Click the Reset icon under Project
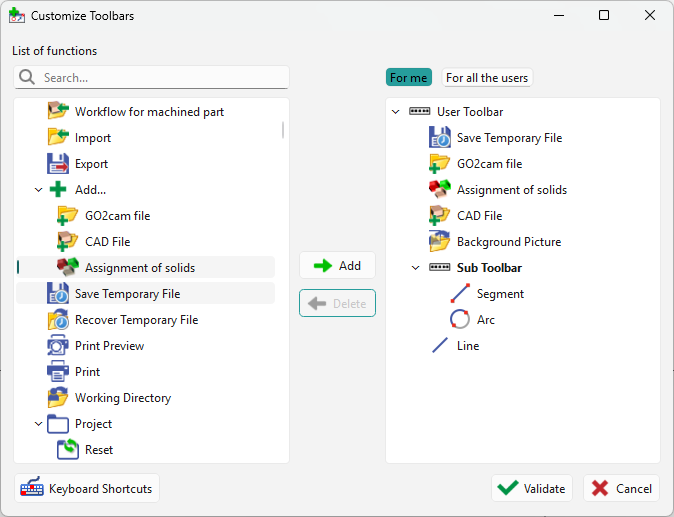Viewport: 674px width, 517px height. pyautogui.click(x=68, y=450)
